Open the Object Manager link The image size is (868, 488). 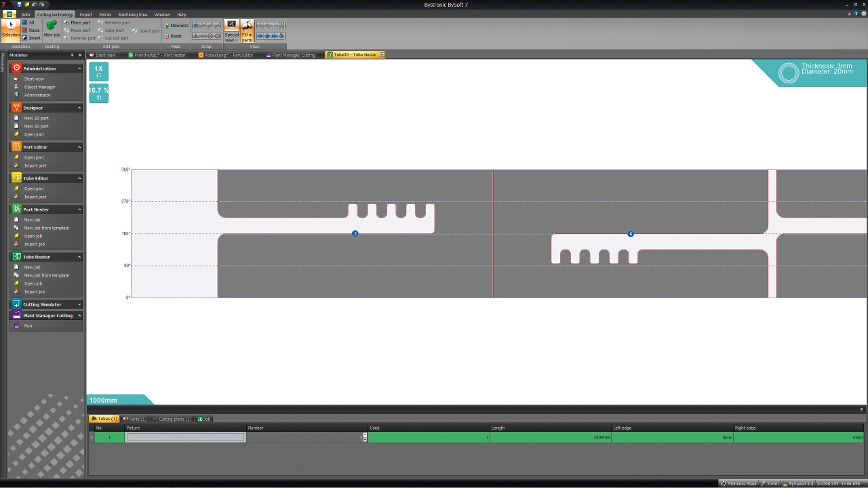39,87
